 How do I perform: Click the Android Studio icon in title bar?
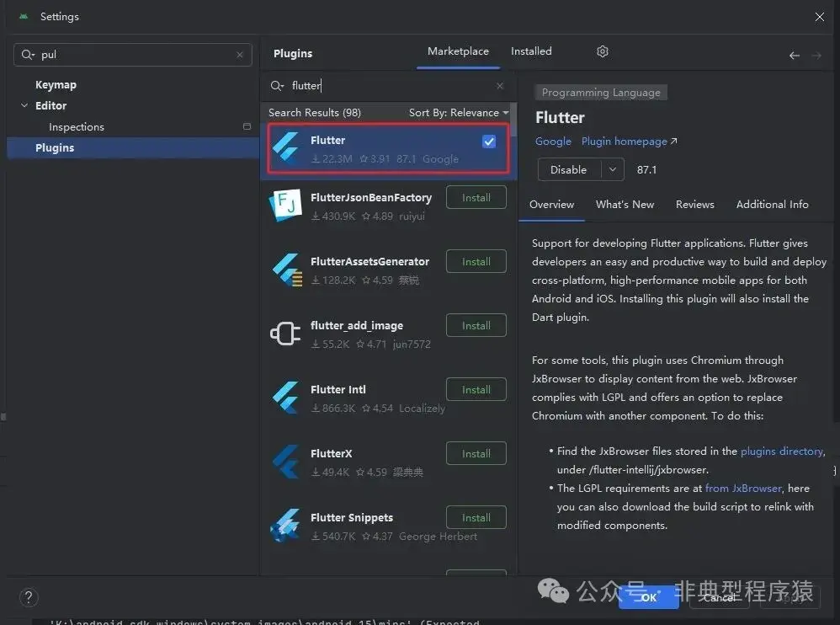[24, 17]
